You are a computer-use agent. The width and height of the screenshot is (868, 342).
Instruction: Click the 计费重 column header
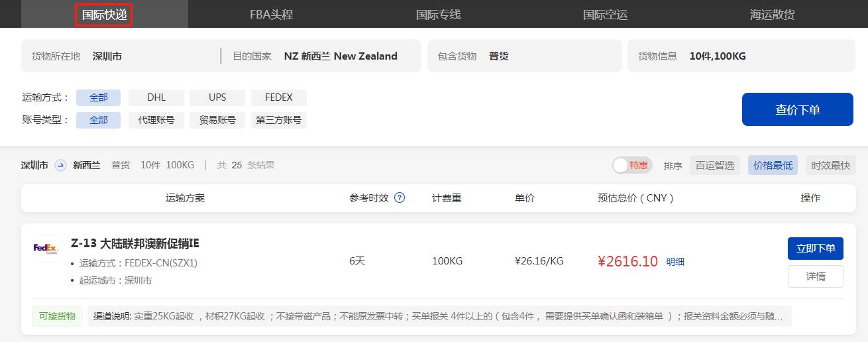coord(447,198)
